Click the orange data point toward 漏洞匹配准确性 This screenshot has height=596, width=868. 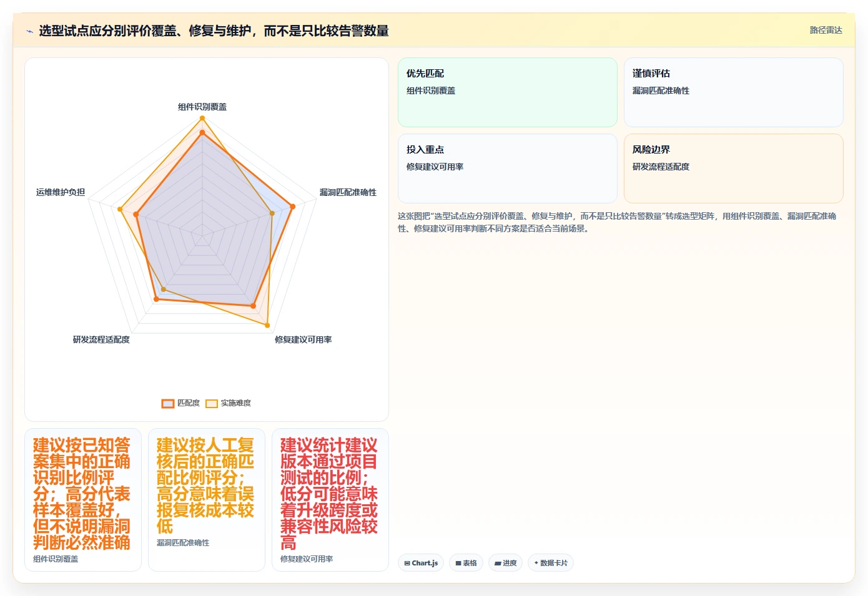click(x=292, y=207)
